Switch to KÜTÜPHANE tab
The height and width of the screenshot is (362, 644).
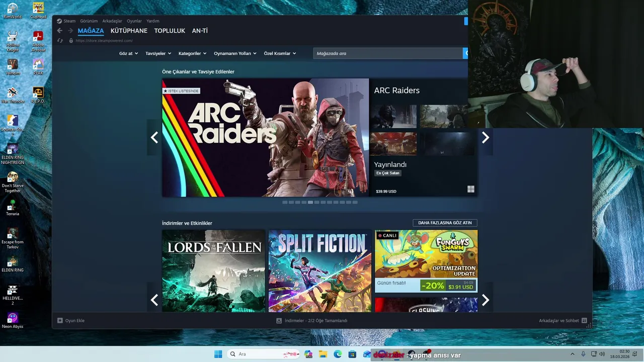click(129, 31)
